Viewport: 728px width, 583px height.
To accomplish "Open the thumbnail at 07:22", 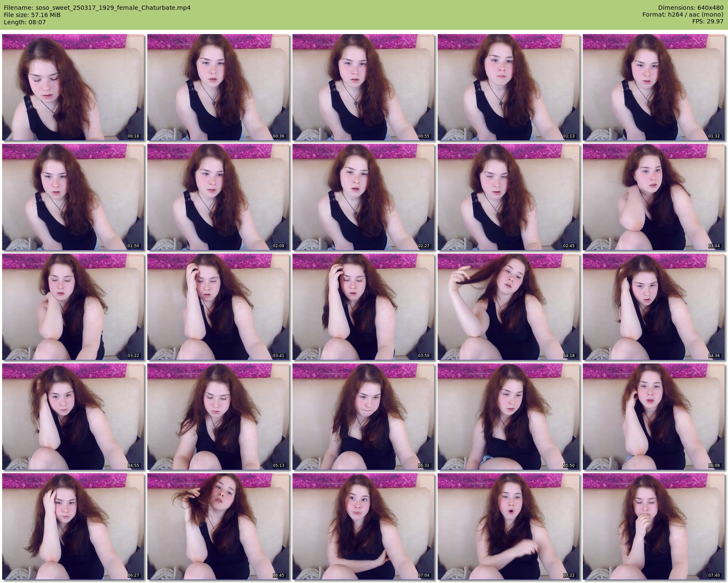I will click(508, 526).
